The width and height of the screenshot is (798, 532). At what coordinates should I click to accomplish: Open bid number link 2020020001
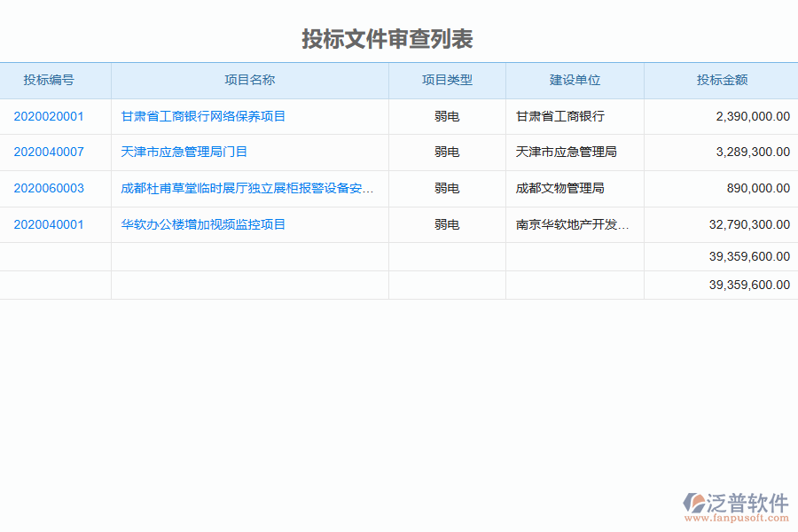(x=47, y=116)
